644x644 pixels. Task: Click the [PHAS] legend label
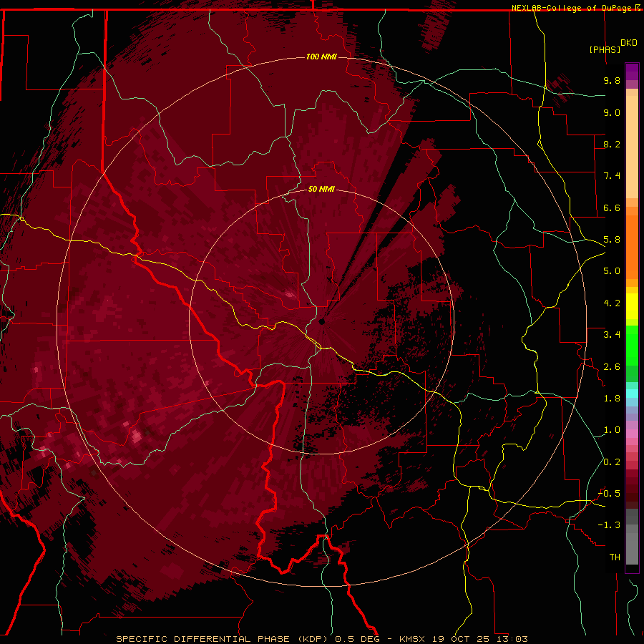click(x=605, y=49)
